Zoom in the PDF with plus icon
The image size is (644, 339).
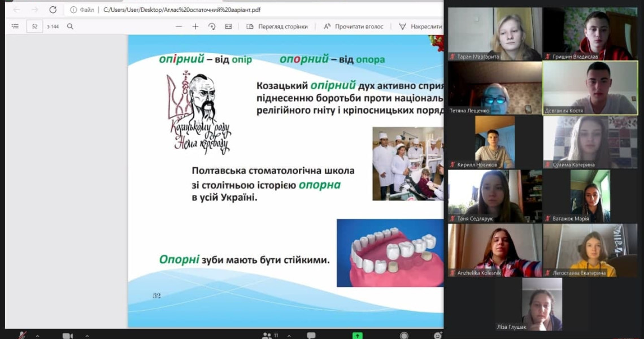tap(195, 27)
